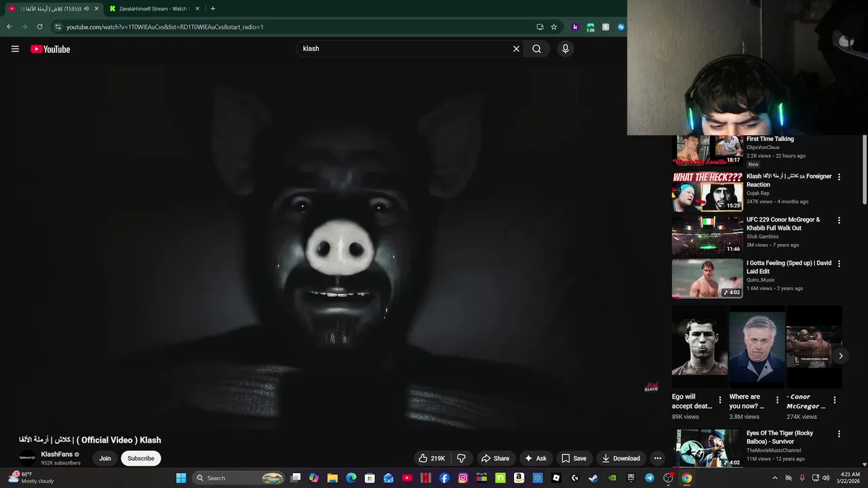The height and width of the screenshot is (488, 868).
Task: Subscribe to KlashFans channel
Action: click(x=141, y=458)
